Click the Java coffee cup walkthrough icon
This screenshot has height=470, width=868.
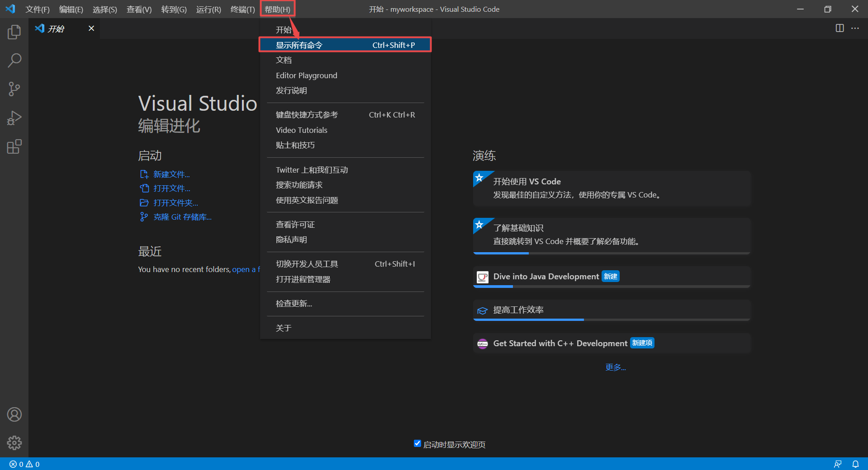(x=483, y=277)
